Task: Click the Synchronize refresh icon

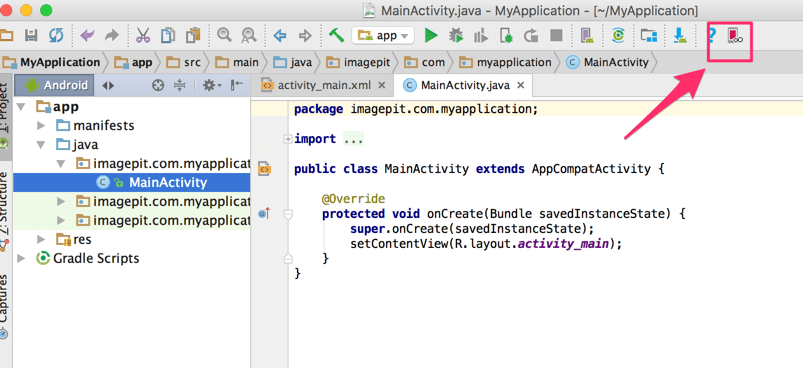Action: (x=56, y=35)
